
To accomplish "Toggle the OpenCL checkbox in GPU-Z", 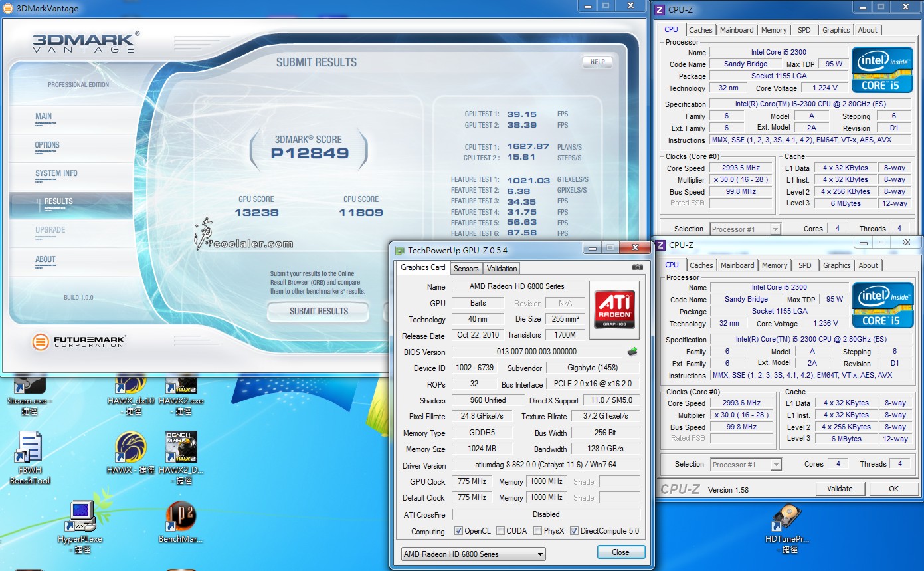I will point(458,531).
